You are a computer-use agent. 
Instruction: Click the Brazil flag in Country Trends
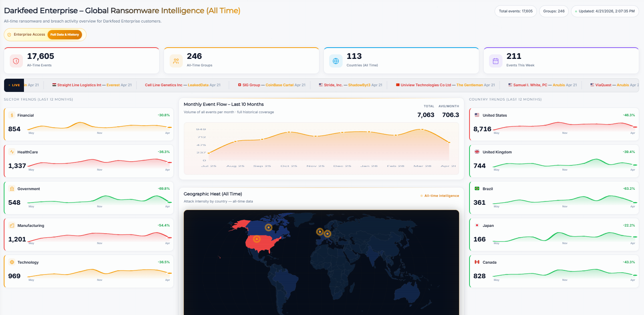coord(477,189)
